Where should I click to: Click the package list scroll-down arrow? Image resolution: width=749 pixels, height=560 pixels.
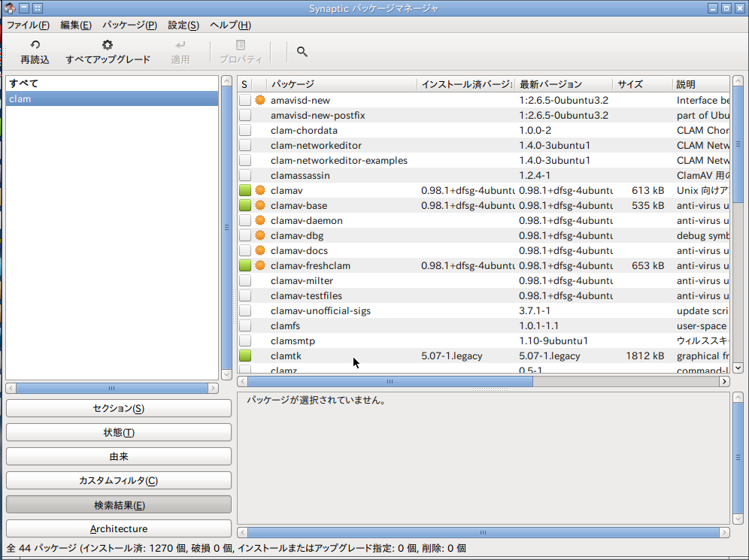point(738,368)
